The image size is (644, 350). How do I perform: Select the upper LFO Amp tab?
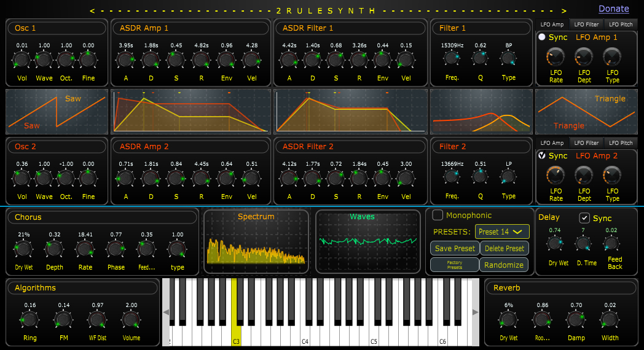(x=552, y=25)
